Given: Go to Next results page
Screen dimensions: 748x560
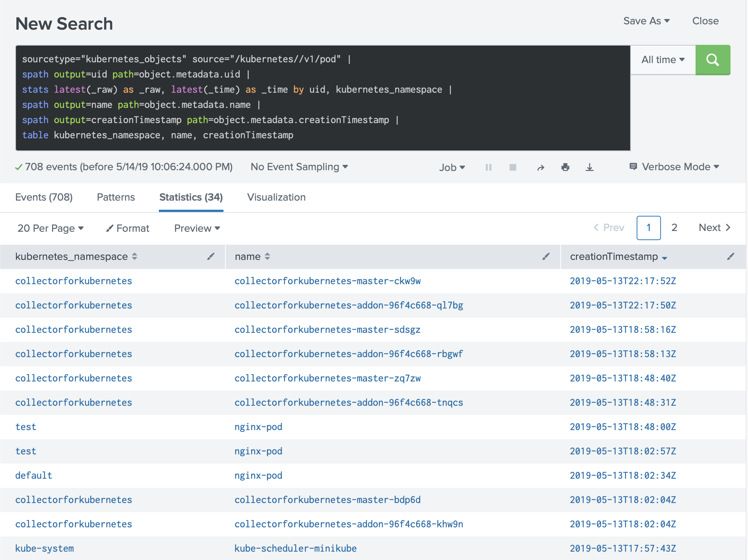Looking at the screenshot, I should pyautogui.click(x=715, y=228).
